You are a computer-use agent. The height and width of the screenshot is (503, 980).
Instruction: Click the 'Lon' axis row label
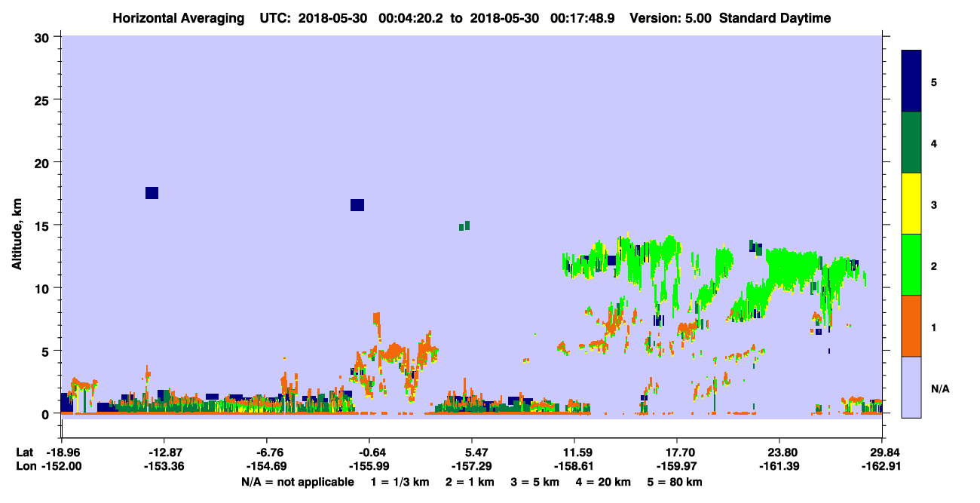tap(25, 466)
